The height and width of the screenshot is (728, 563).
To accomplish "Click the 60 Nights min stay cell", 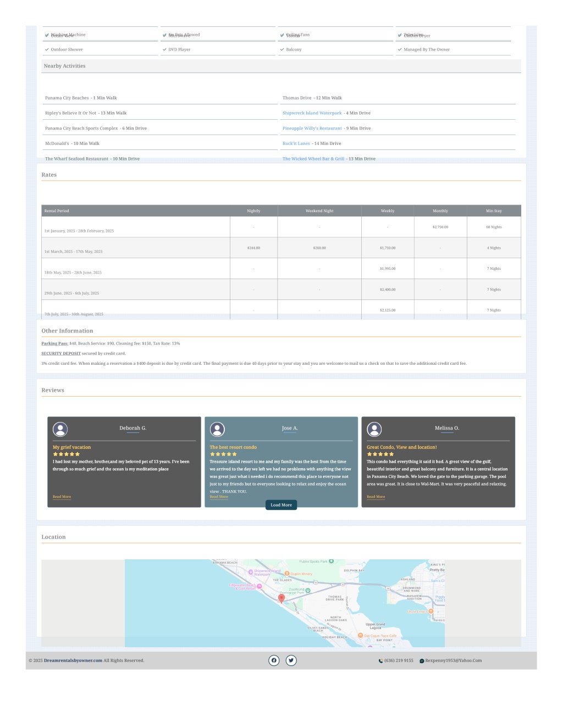I will click(494, 227).
